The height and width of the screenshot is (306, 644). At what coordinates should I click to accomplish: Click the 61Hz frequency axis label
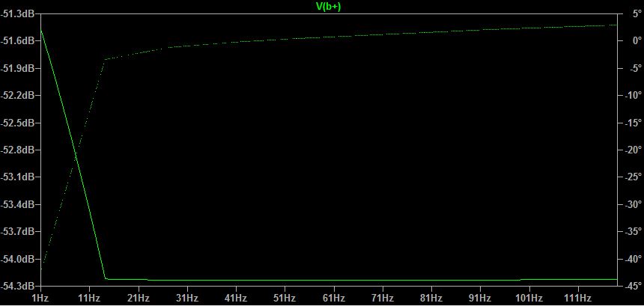[x=334, y=297]
